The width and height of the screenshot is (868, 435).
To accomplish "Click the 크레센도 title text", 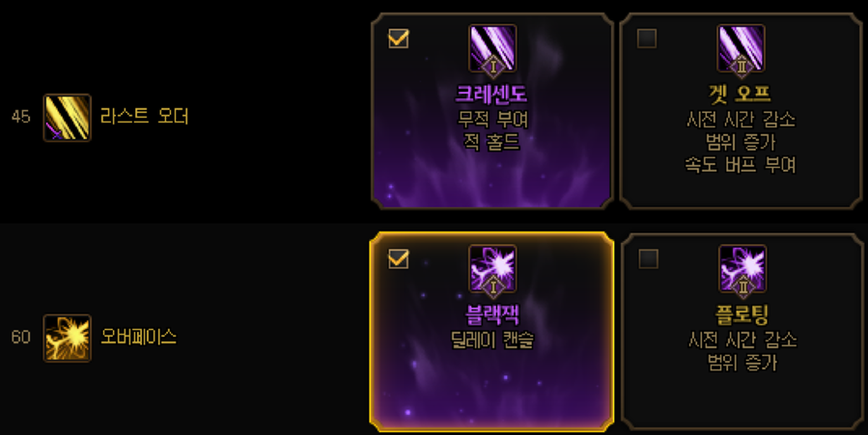I will tap(491, 94).
